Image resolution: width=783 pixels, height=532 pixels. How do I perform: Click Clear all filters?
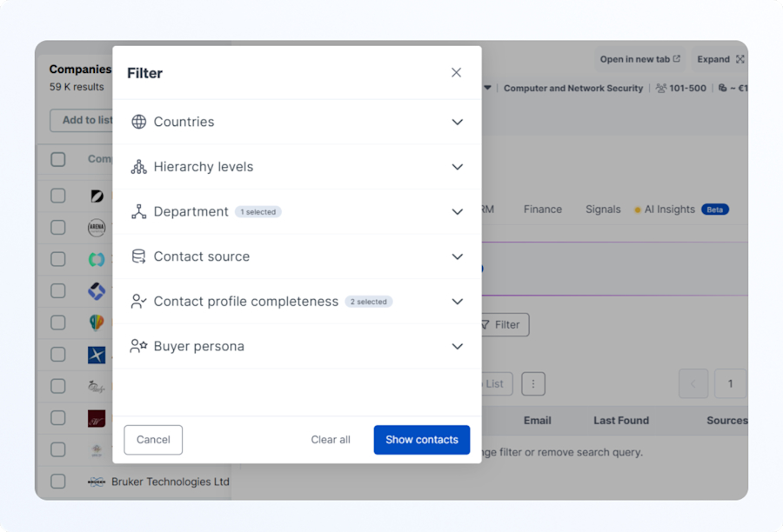click(331, 440)
